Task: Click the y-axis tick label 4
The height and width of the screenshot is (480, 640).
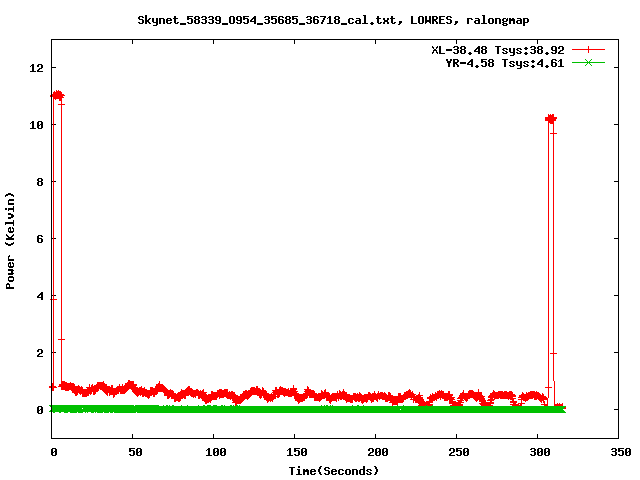Action: 40,296
